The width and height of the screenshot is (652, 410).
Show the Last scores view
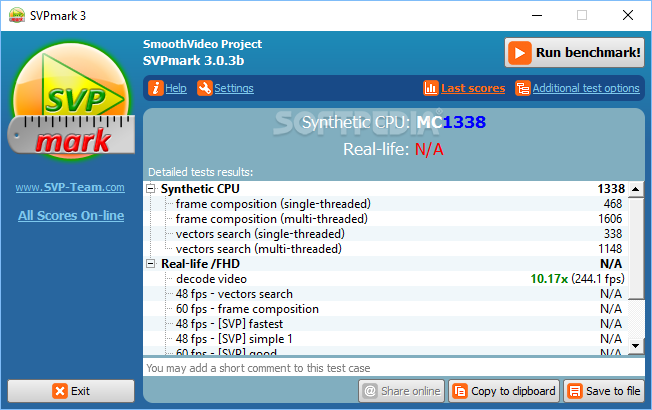(x=473, y=88)
